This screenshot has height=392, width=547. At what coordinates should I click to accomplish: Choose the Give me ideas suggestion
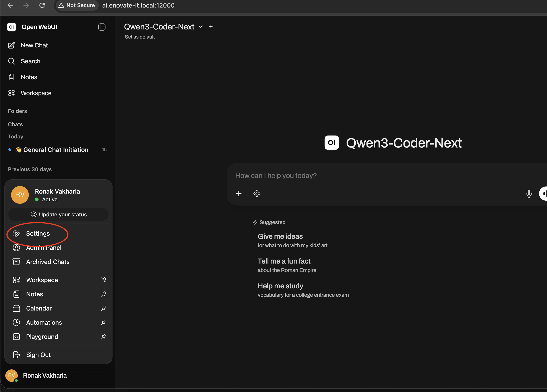pos(292,240)
